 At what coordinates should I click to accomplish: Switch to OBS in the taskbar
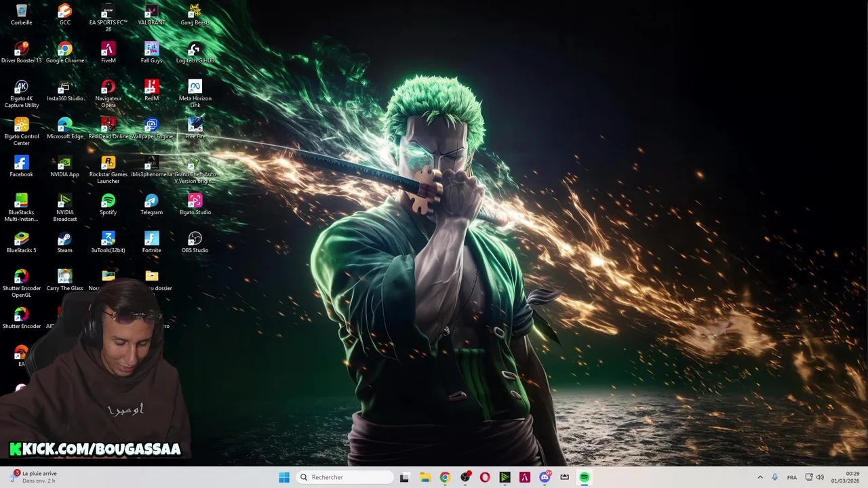pyautogui.click(x=465, y=477)
